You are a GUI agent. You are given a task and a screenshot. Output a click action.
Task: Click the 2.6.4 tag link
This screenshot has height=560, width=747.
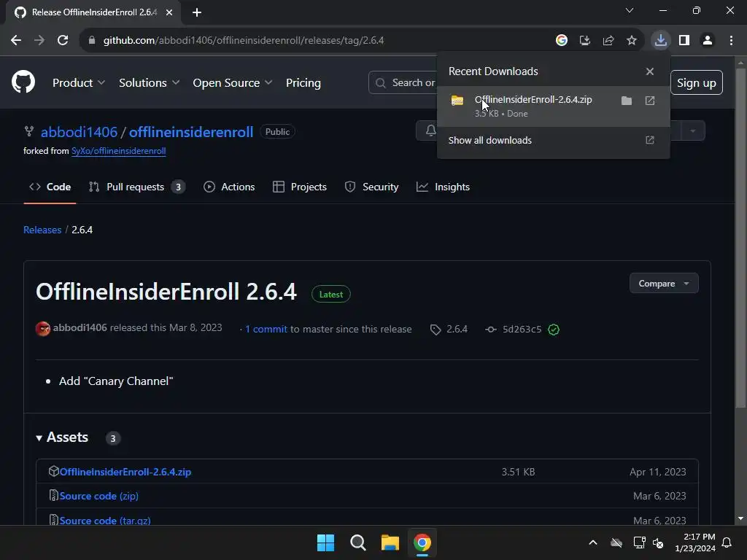(x=449, y=330)
